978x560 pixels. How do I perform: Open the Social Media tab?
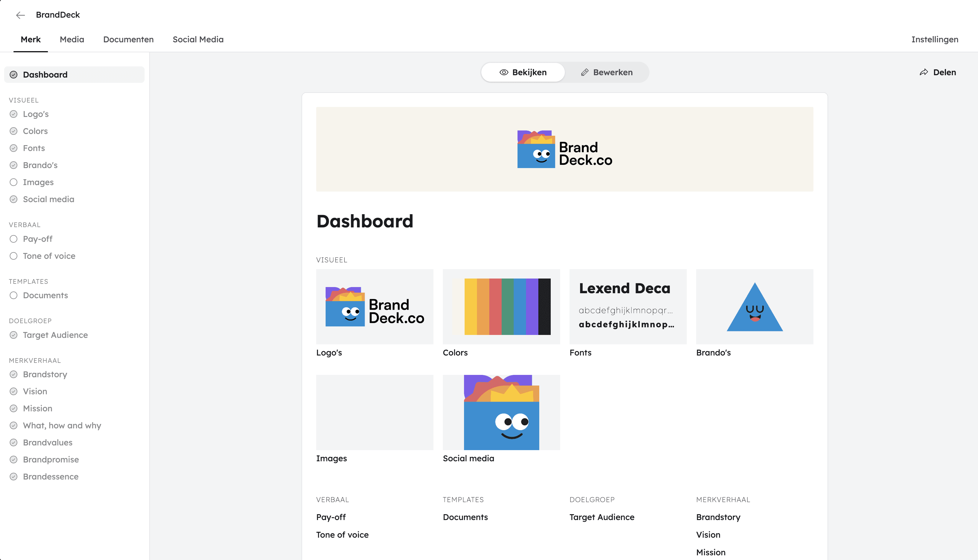click(198, 39)
